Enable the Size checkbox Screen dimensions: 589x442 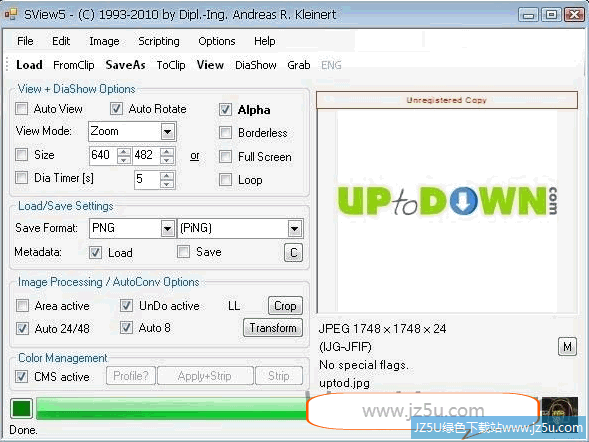click(21, 154)
